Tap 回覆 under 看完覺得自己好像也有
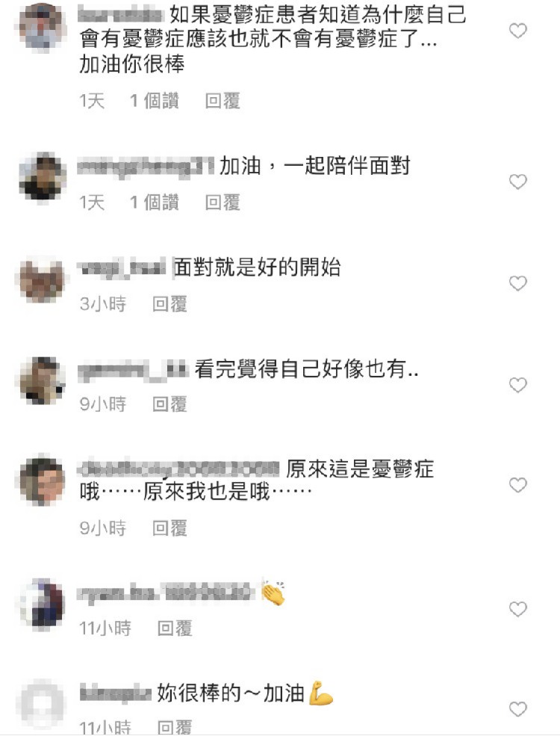The width and height of the screenshot is (560, 736). [169, 404]
